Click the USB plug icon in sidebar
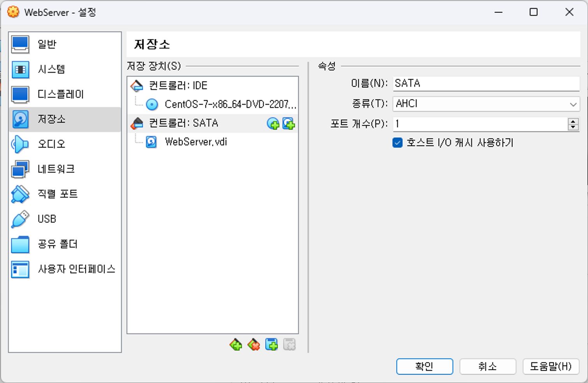Screen dimensions: 588x383 tap(20, 219)
